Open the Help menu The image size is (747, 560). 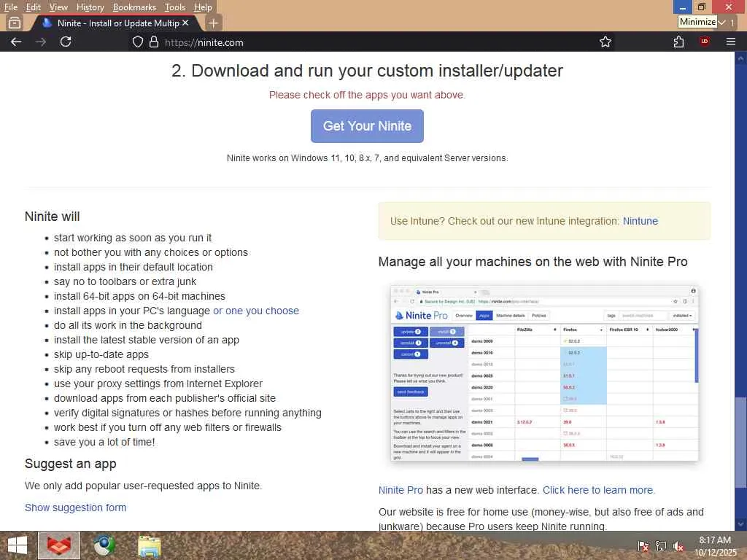203,7
